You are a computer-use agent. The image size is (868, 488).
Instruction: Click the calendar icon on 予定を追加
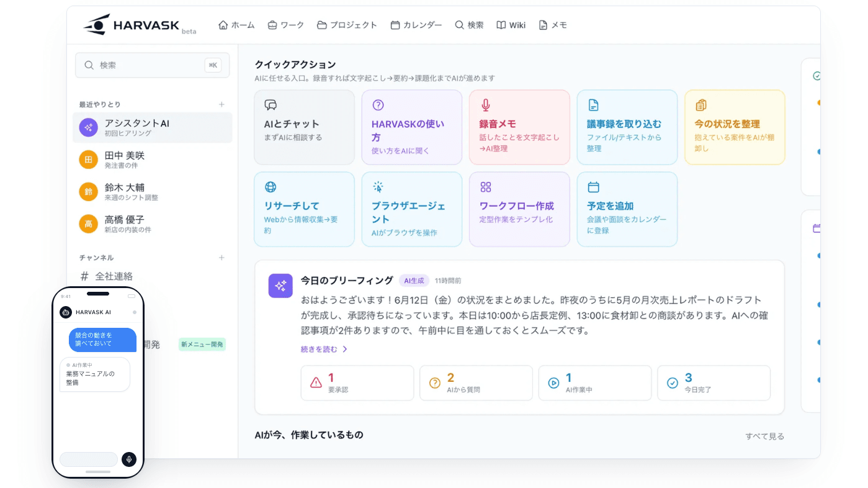pyautogui.click(x=593, y=187)
